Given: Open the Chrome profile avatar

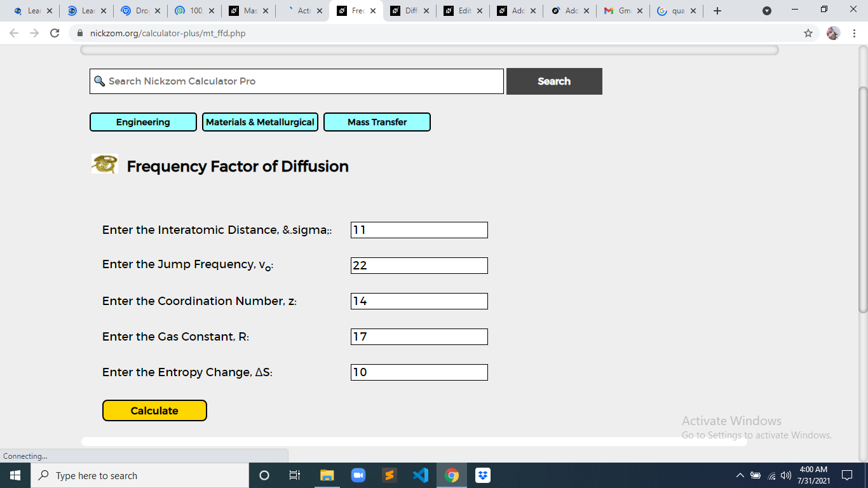Looking at the screenshot, I should [833, 33].
